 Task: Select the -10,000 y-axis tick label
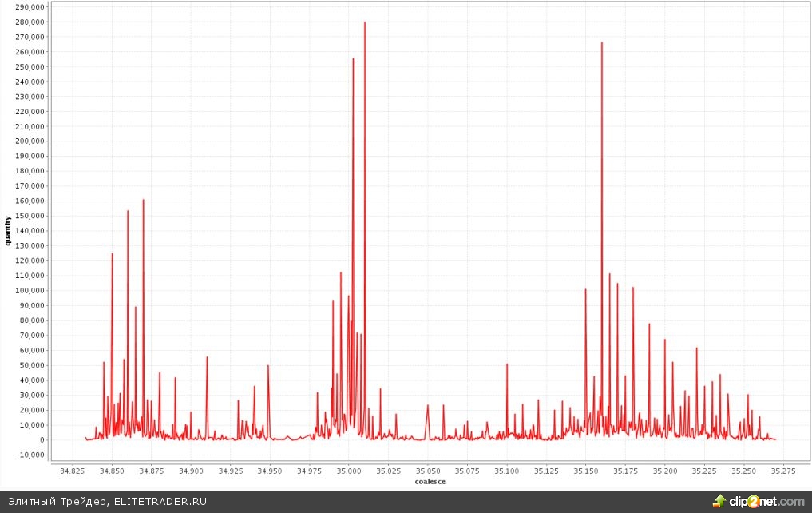tap(31, 455)
